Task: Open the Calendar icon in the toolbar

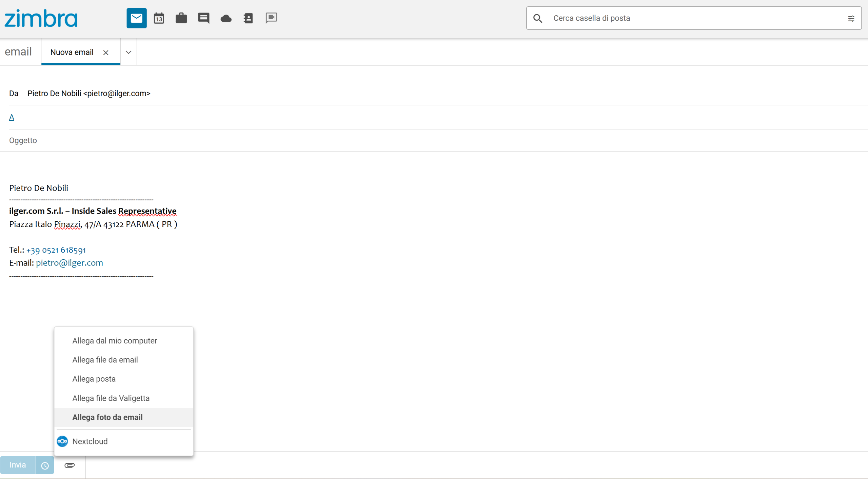Action: (x=159, y=18)
